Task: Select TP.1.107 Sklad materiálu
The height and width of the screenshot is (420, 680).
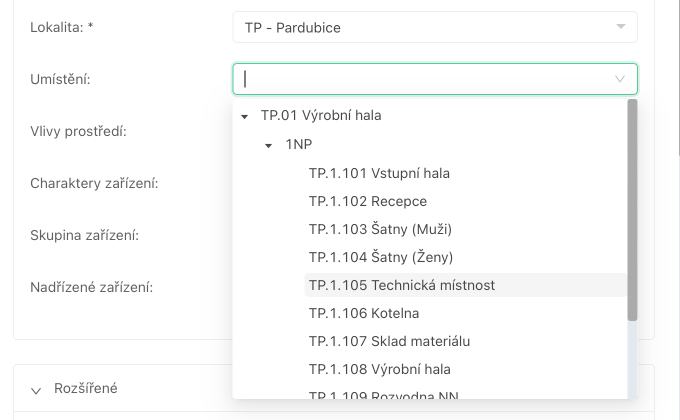Action: 389,341
